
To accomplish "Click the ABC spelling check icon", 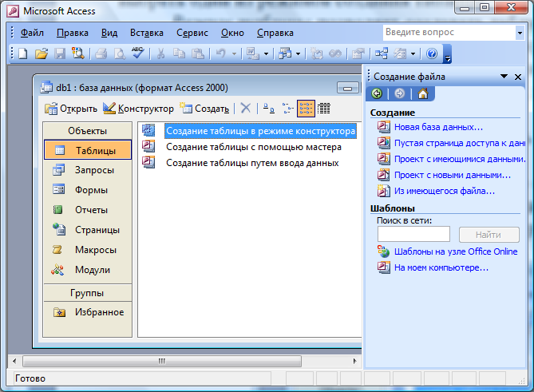I will pos(138,53).
